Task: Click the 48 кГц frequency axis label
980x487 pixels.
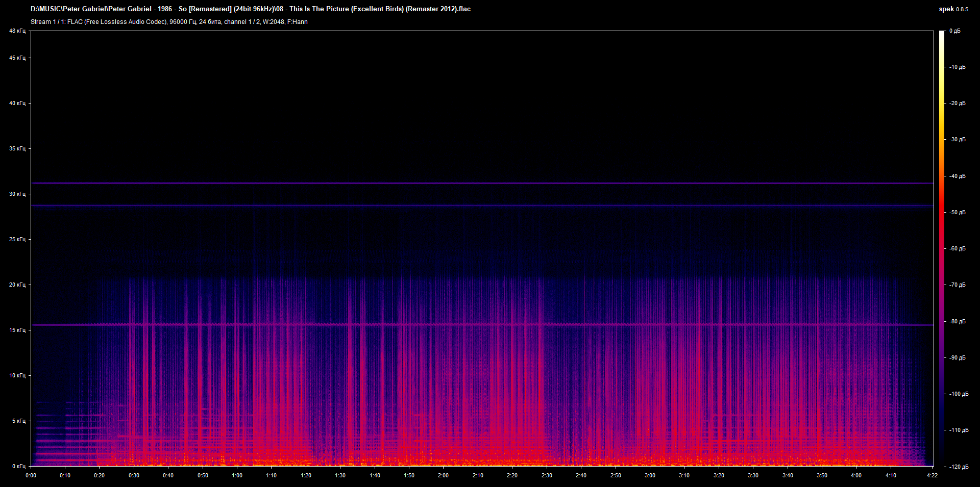Action: pos(17,31)
